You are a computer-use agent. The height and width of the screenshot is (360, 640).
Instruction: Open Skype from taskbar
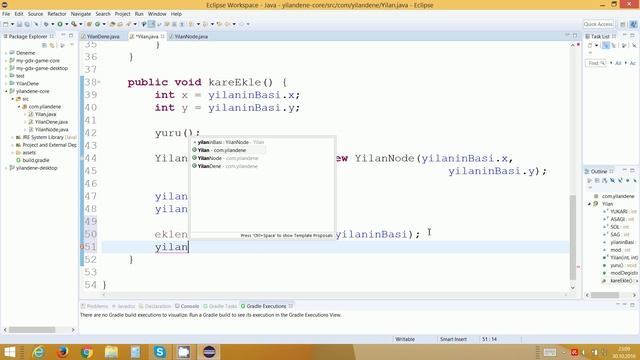pos(160,352)
